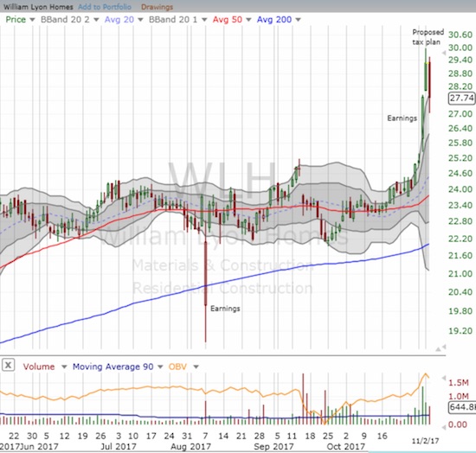This screenshot has height=453, width=476.
Task: Click the Jul 2017 axis label
Action: (x=119, y=447)
